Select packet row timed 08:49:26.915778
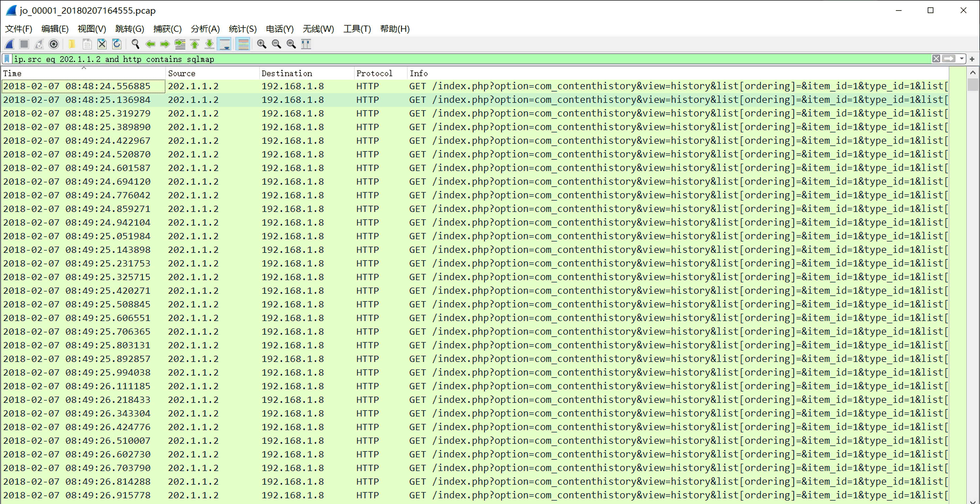Viewport: 980px width, 504px height. 475,495
